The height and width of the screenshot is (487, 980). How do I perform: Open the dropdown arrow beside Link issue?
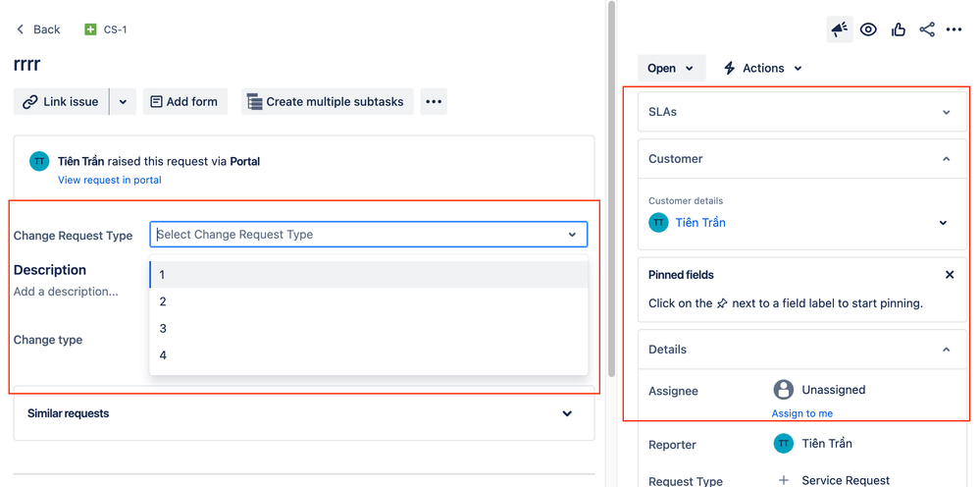click(x=124, y=101)
